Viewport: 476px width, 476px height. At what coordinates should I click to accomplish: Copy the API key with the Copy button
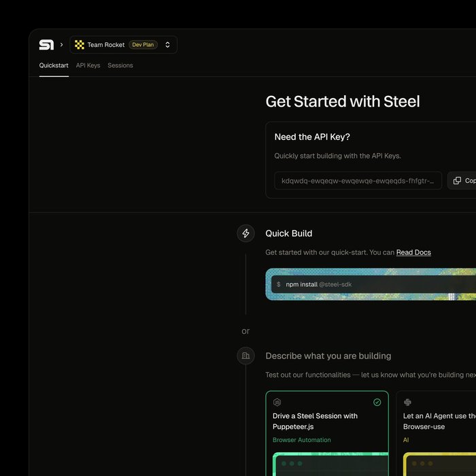[462, 181]
